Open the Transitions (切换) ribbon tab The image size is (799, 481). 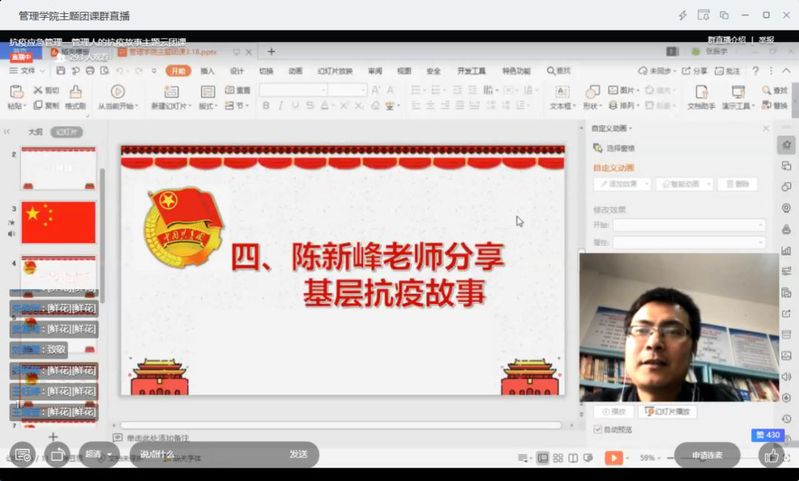(266, 71)
